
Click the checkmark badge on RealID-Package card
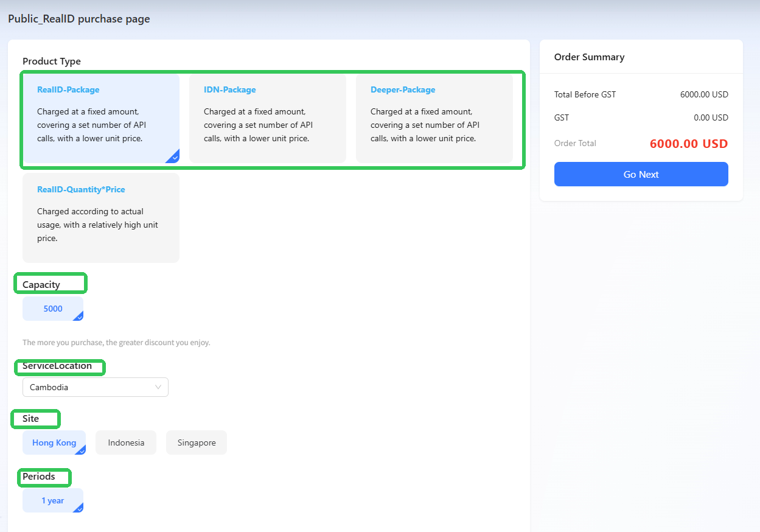click(173, 157)
